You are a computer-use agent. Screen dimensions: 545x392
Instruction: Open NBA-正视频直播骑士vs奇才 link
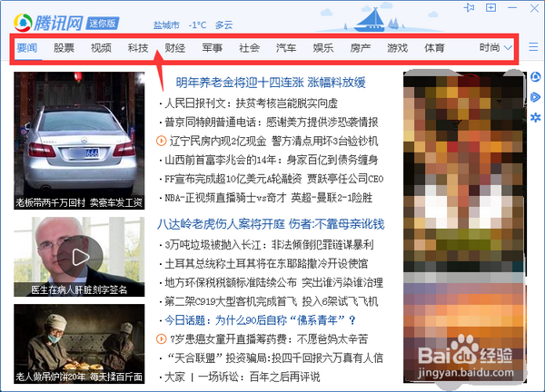(225, 198)
